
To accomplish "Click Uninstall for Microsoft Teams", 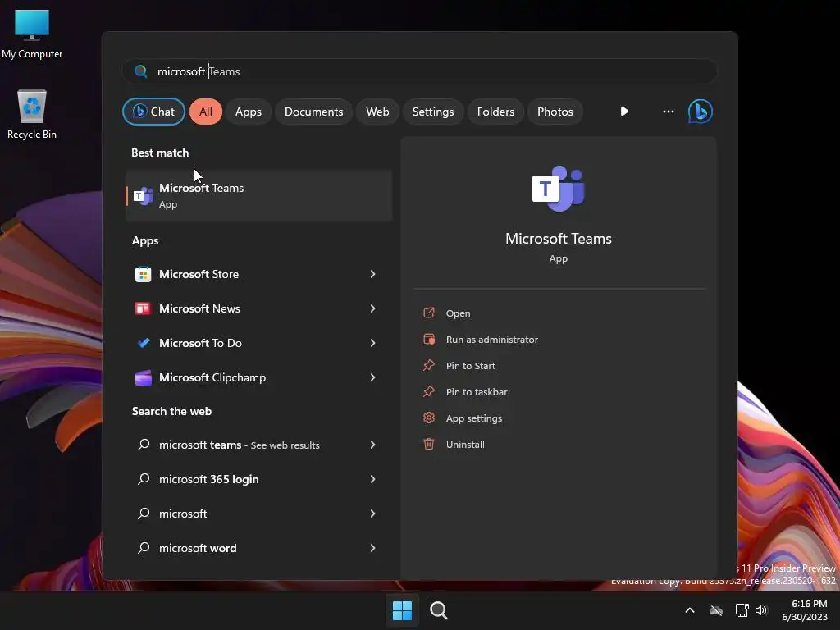I will [x=465, y=445].
